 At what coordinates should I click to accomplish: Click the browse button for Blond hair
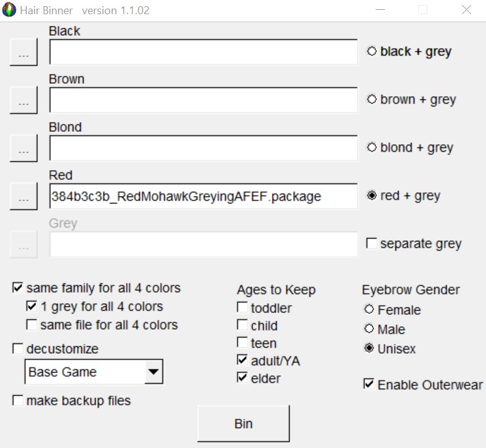(x=23, y=148)
